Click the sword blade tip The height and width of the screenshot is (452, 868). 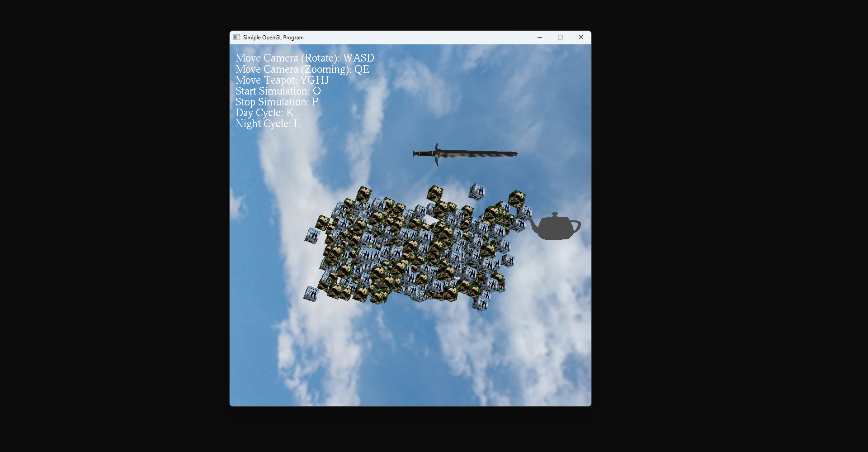point(515,154)
